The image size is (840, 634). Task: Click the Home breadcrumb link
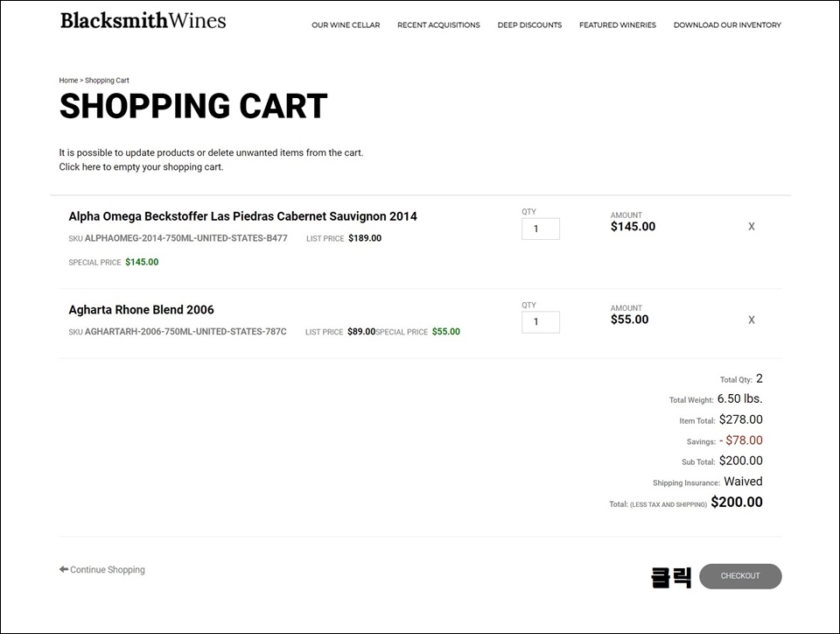(x=68, y=81)
